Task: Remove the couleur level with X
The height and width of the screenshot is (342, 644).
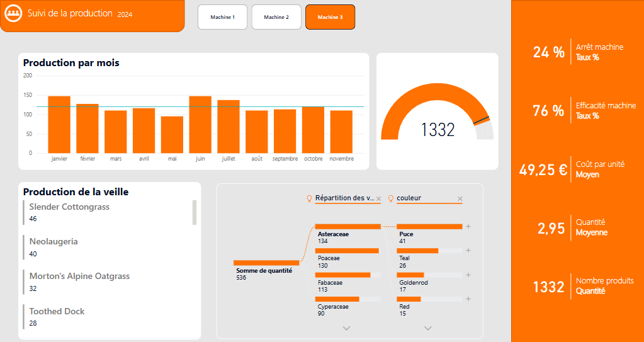Action: pyautogui.click(x=460, y=199)
